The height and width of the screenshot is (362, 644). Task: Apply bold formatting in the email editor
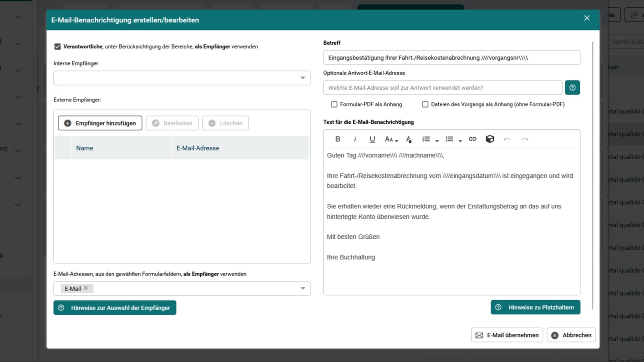pos(338,139)
